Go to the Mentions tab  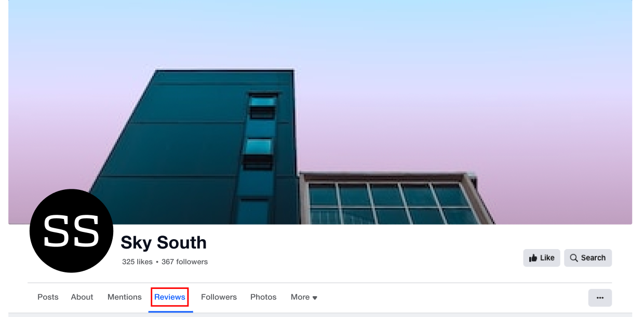pos(125,297)
